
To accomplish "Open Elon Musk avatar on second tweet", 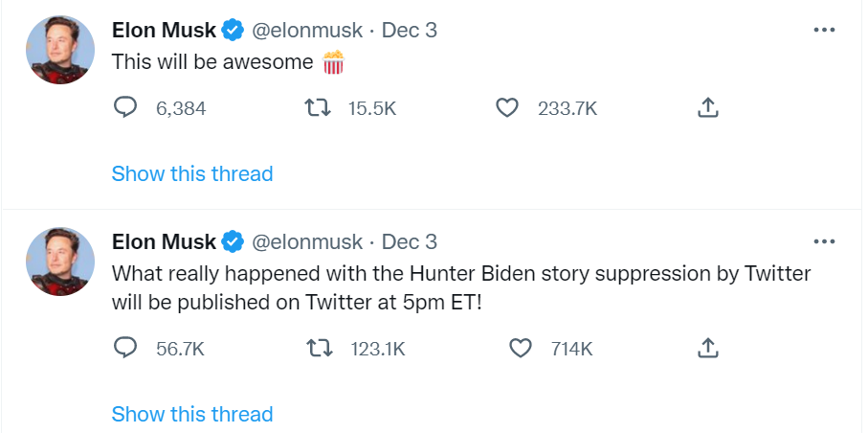I will click(x=59, y=262).
